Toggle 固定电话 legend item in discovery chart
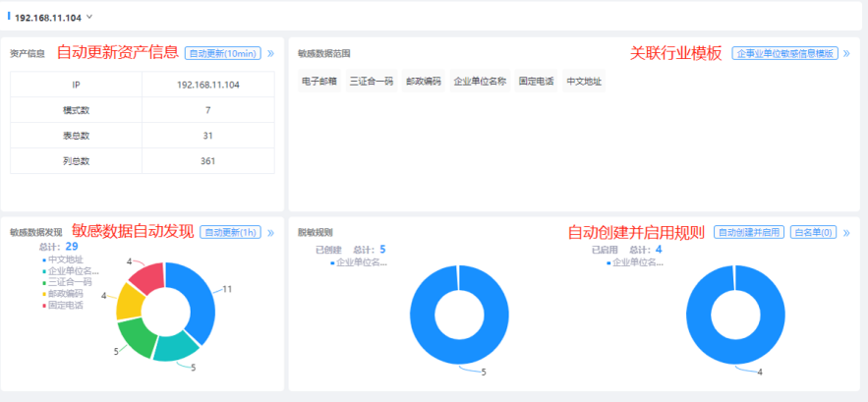The image size is (868, 402). (x=65, y=306)
